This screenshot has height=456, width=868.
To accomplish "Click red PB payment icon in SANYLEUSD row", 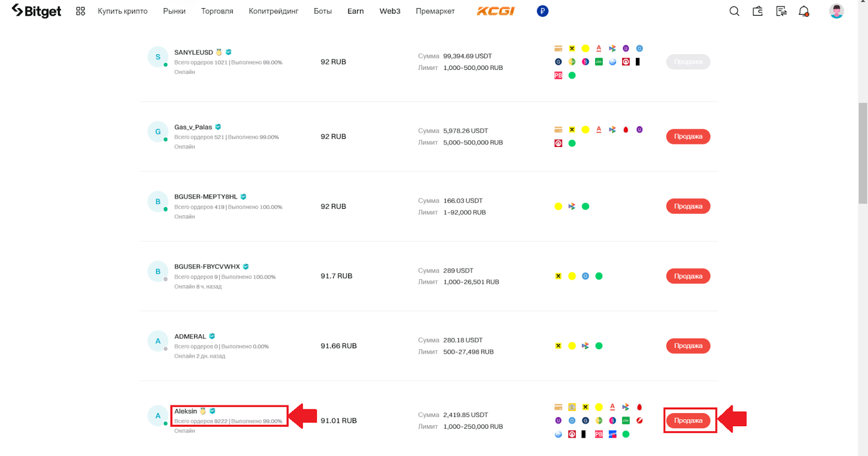I will pos(558,75).
